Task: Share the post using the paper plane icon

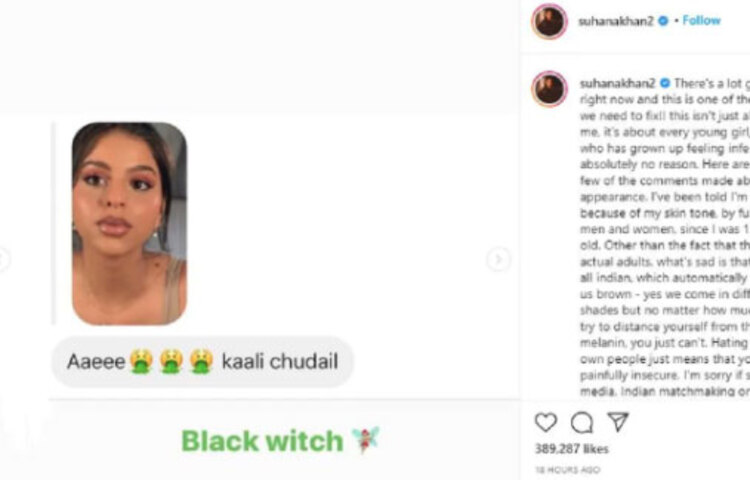Action: 618,422
